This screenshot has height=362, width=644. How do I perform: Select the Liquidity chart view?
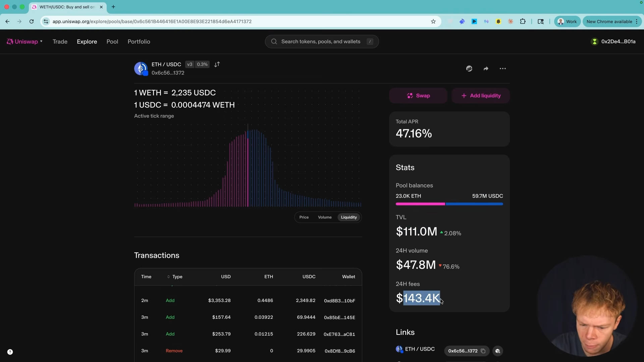pos(349,217)
